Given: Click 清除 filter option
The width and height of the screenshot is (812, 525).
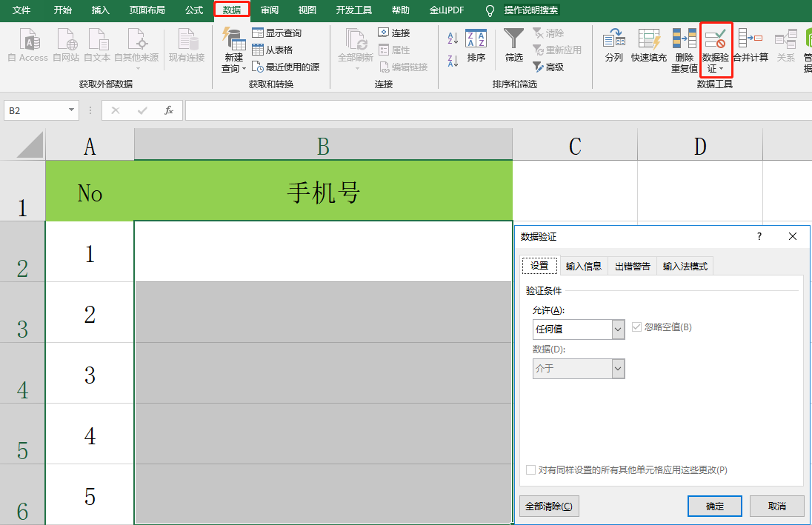Looking at the screenshot, I should tap(548, 33).
